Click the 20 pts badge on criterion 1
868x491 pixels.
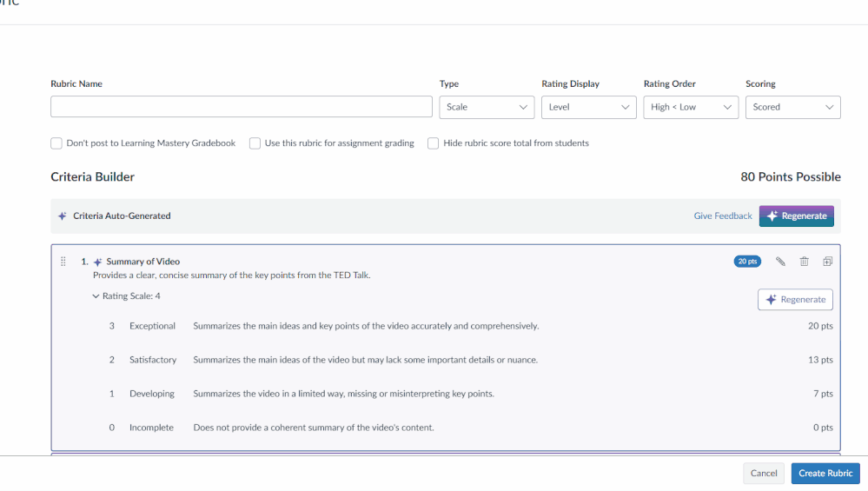coord(747,262)
